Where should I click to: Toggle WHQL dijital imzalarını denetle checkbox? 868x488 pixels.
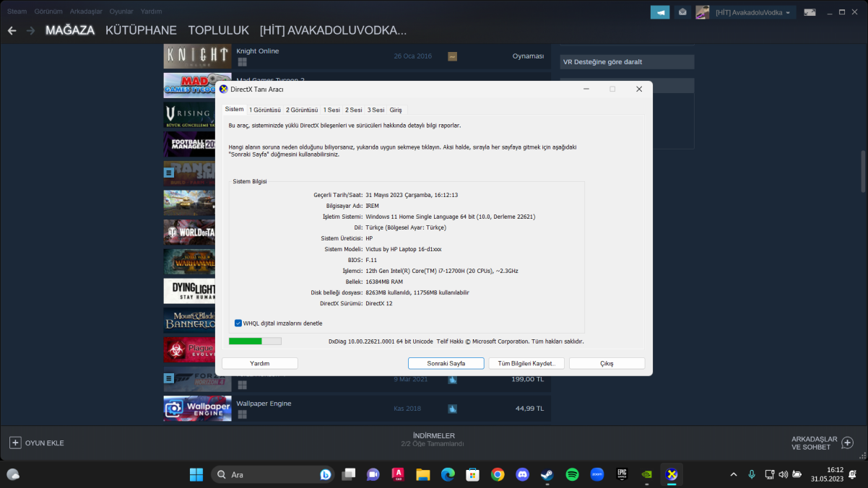[x=238, y=323]
